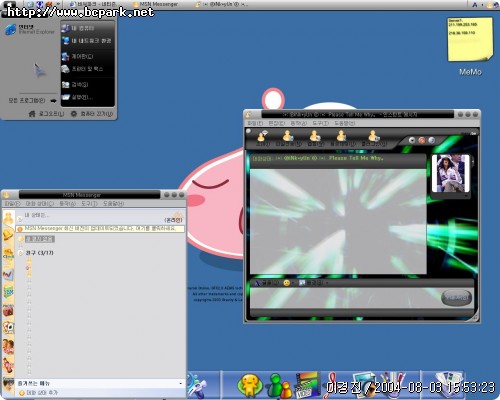This screenshot has width=500, height=400.
Task: Open the emoticon picker in chat window
Action: coord(288,283)
